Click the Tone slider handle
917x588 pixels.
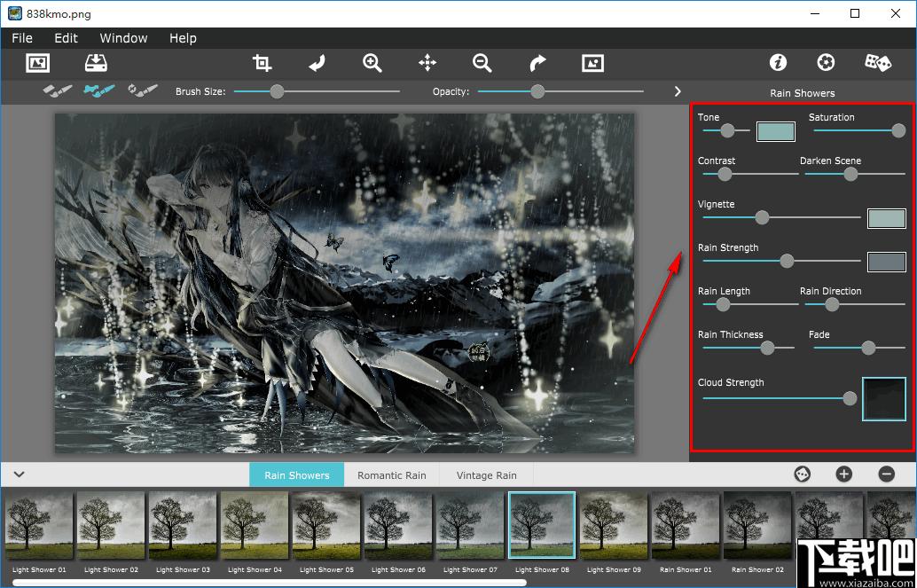pos(727,130)
